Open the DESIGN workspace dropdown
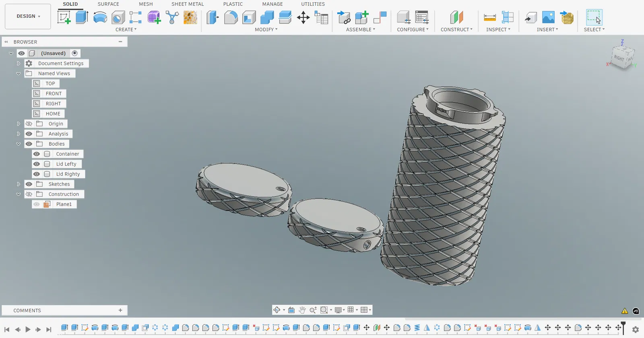The height and width of the screenshot is (338, 644). coord(28,16)
